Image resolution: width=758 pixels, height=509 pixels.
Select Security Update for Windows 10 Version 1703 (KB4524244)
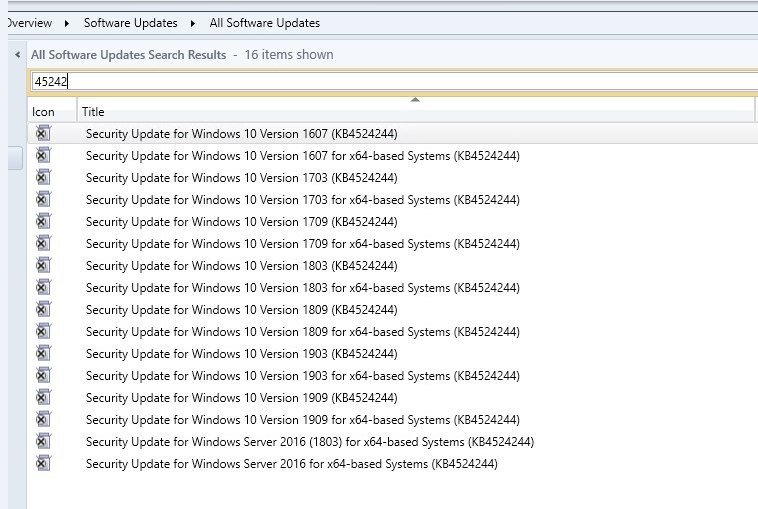point(242,178)
